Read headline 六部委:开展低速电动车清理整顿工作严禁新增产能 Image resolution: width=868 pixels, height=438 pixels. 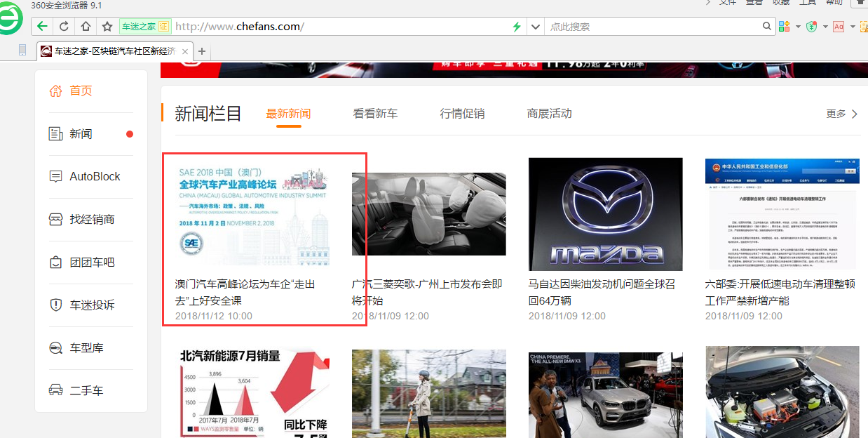click(780, 293)
